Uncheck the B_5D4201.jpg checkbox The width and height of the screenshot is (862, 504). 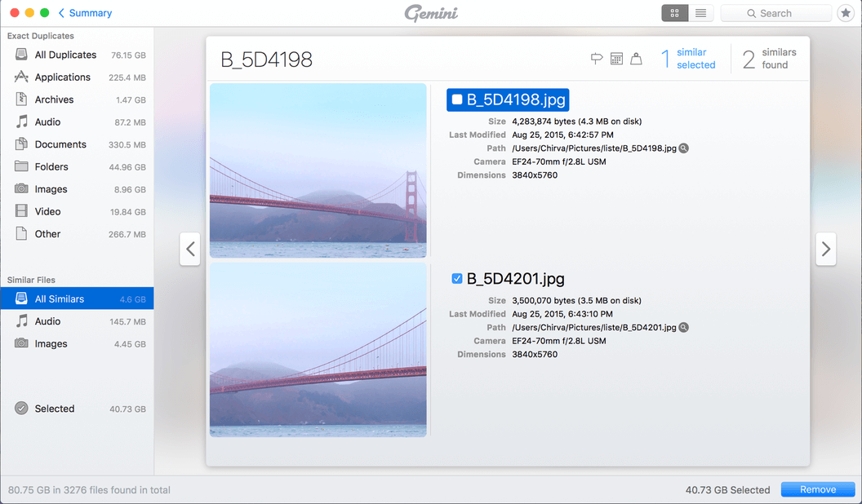457,279
